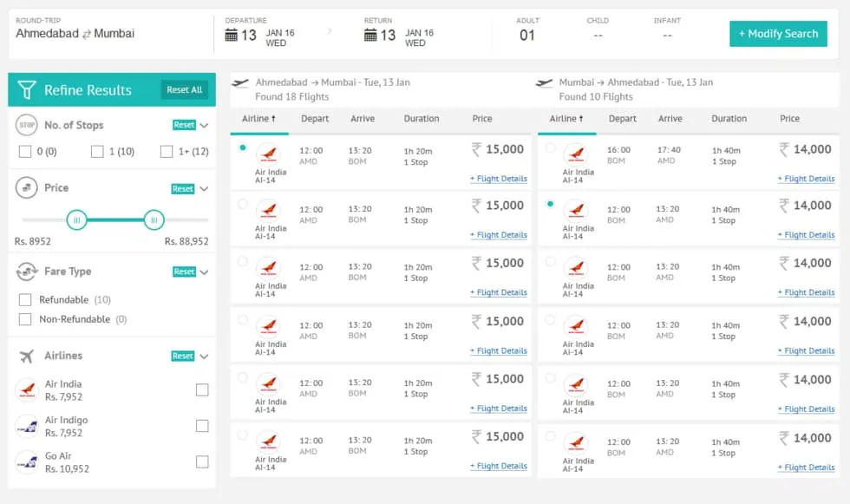Sort Ahmedabad → Mumbai flights by Depart

pyautogui.click(x=315, y=119)
